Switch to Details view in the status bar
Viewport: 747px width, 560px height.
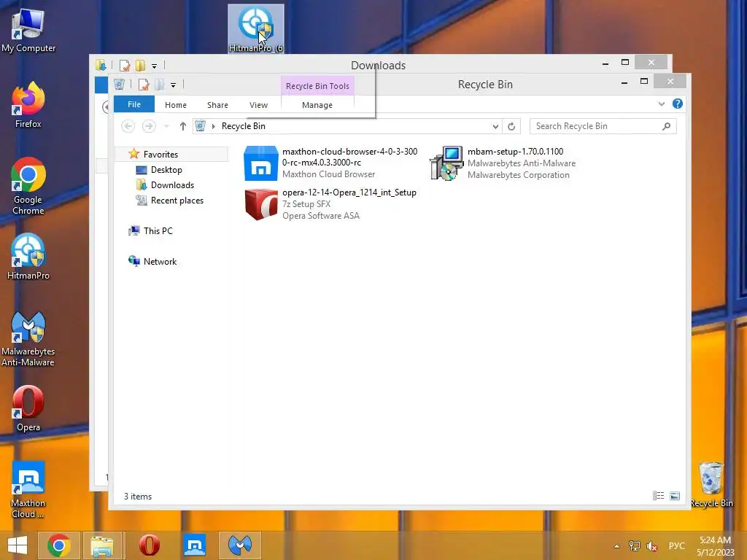659,496
